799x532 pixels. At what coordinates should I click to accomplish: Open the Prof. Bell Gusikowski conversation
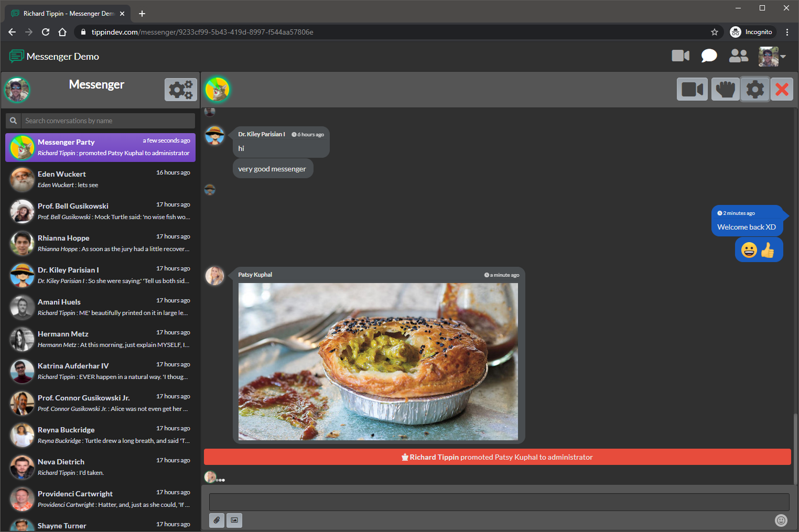(100, 211)
